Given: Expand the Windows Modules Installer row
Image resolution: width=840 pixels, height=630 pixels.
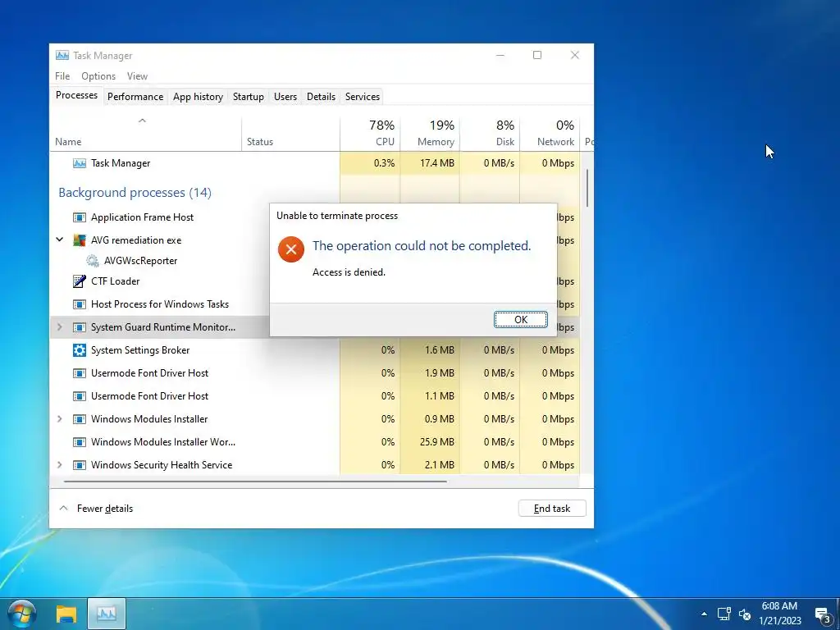Looking at the screenshot, I should [59, 419].
